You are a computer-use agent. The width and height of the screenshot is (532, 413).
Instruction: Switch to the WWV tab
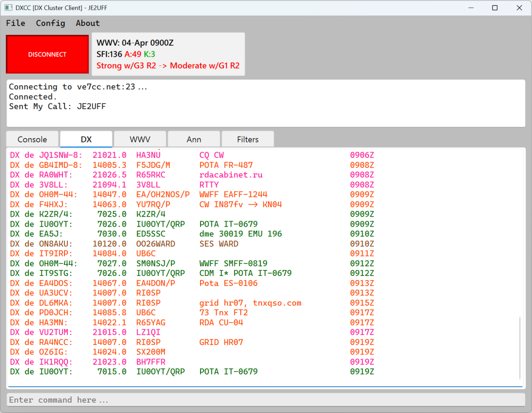(140, 139)
